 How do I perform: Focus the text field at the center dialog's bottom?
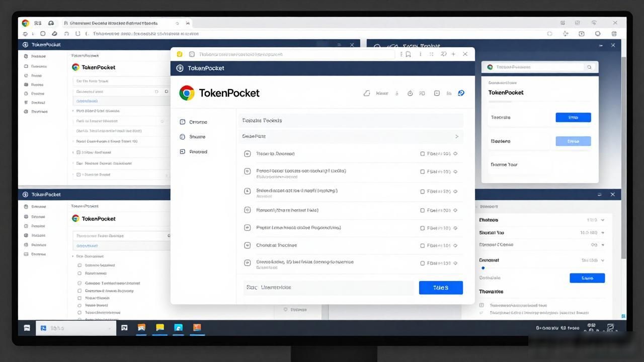coord(329,288)
